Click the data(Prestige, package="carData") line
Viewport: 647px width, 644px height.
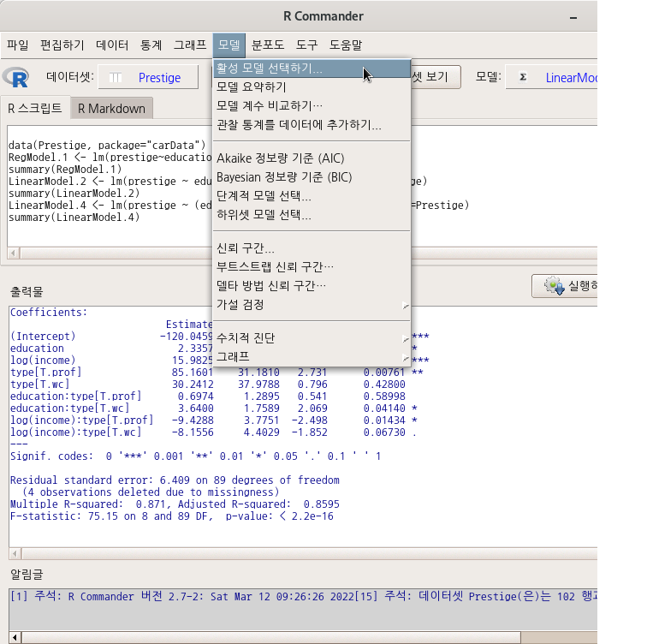[107, 146]
